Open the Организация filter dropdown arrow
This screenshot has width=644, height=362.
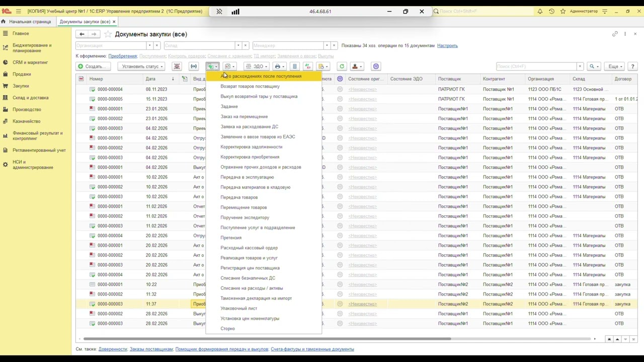(x=149, y=45)
